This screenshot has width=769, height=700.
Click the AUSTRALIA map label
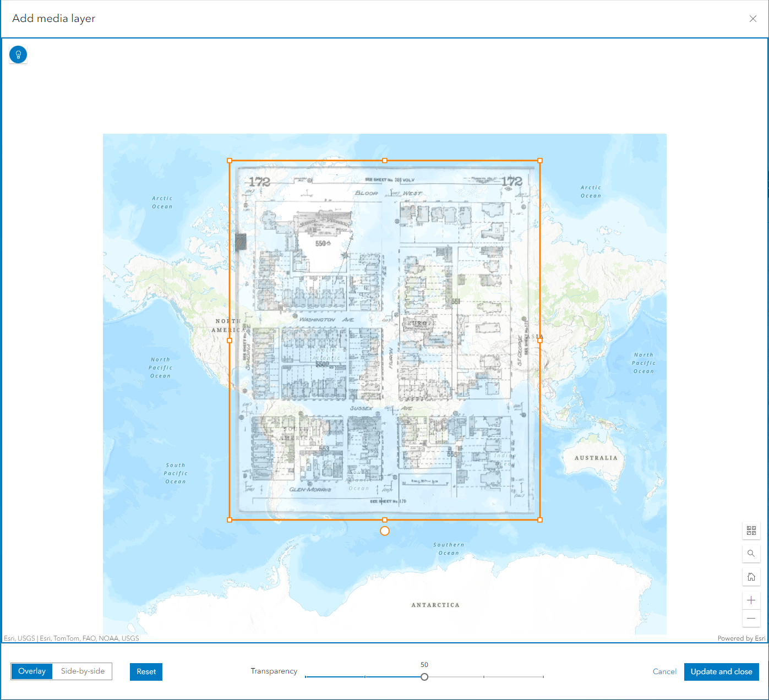(x=596, y=458)
